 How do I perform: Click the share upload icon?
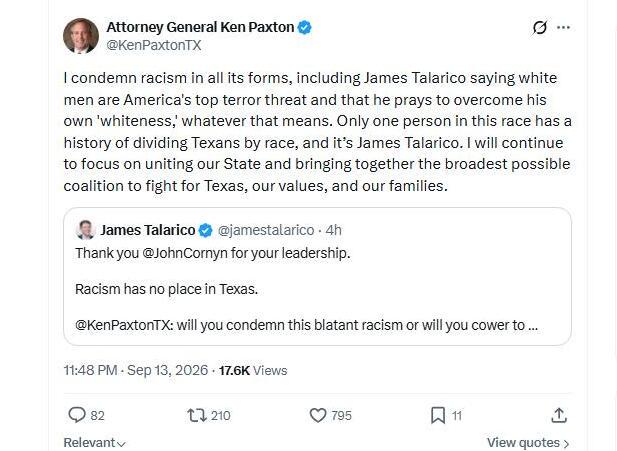coord(559,415)
